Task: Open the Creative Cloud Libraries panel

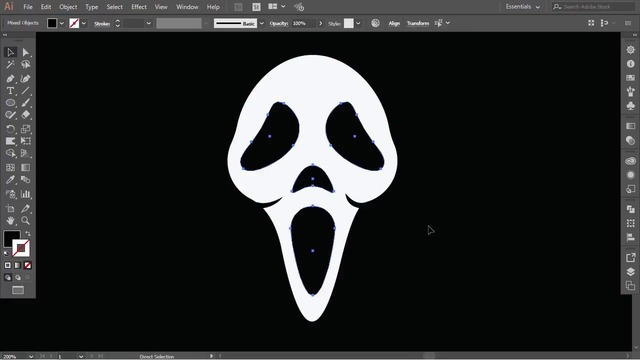Action: [x=631, y=161]
